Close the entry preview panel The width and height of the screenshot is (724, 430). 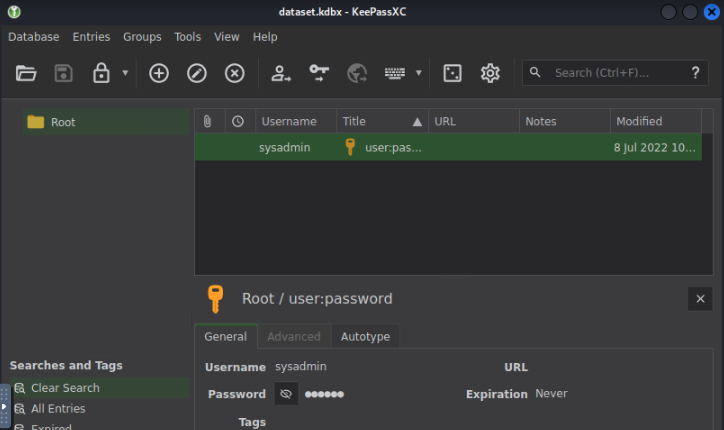point(700,299)
